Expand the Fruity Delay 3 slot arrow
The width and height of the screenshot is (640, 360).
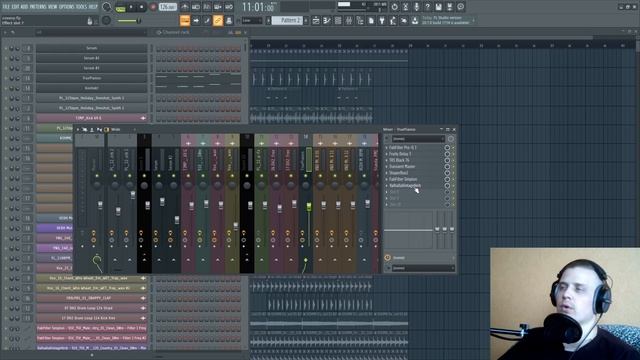tap(387, 154)
